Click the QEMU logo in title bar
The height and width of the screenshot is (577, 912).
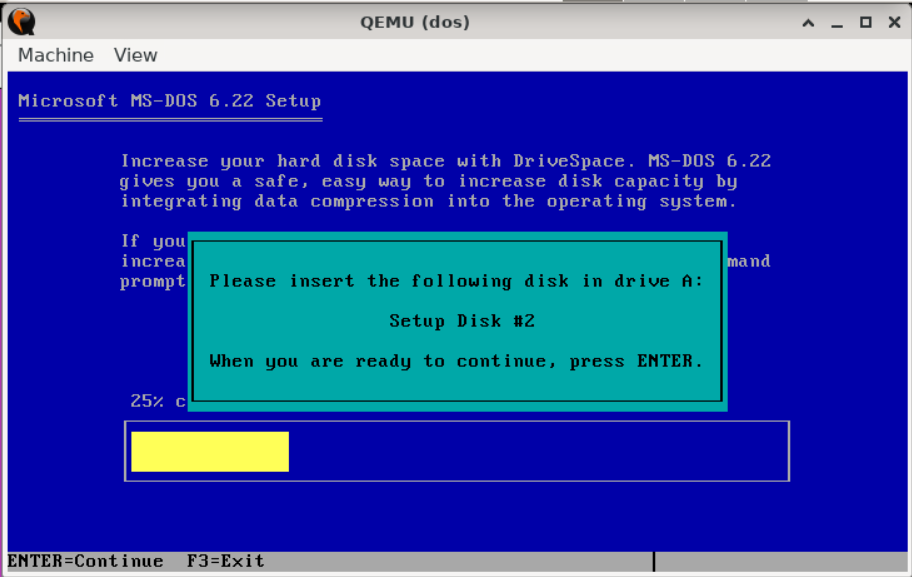point(21,21)
